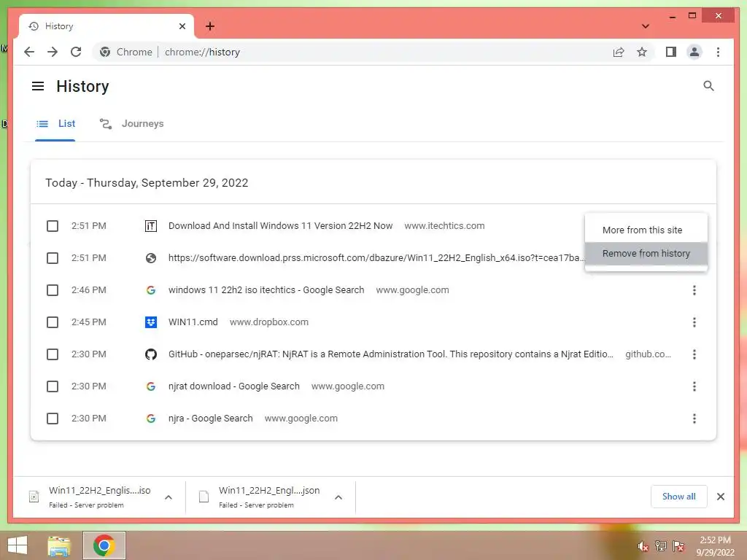Close the downloads bar
This screenshot has width=747, height=560.
(720, 497)
